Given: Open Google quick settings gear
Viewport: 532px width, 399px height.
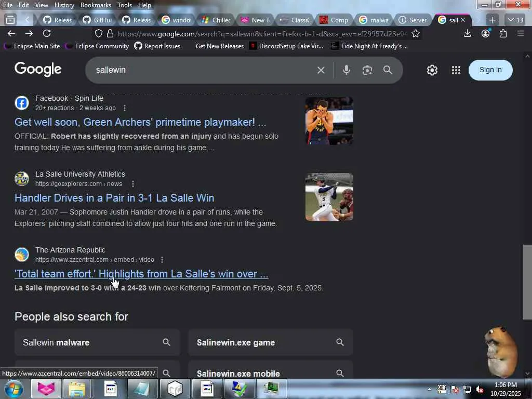Looking at the screenshot, I should click(x=432, y=70).
